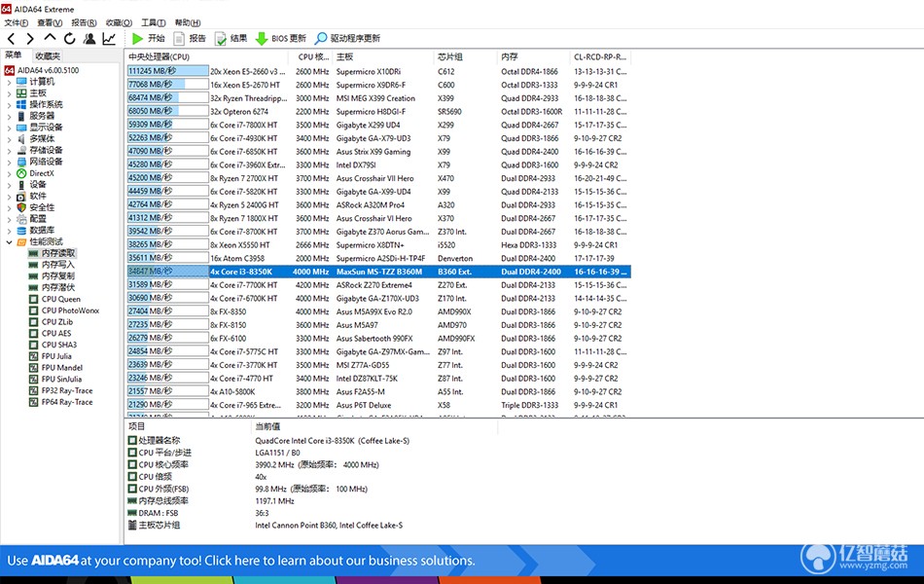Collapse the 性能测试 tree node
The width and height of the screenshot is (924, 584).
pyautogui.click(x=9, y=241)
